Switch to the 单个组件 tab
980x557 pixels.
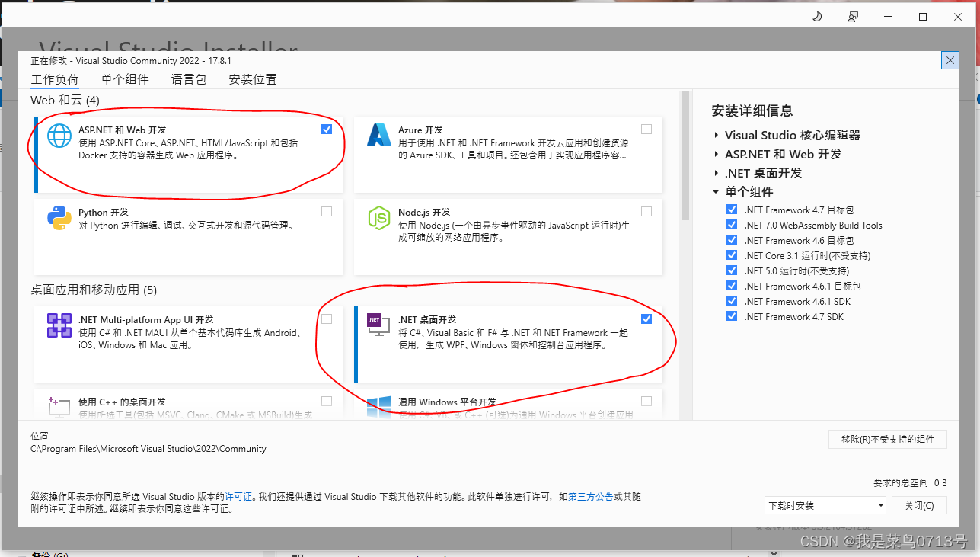click(125, 79)
